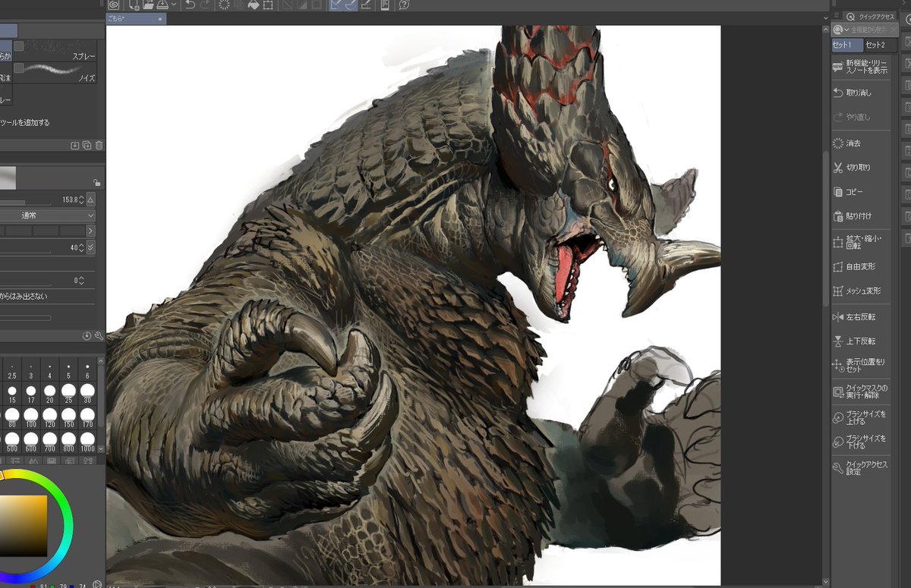Undo the last action in toolbar

point(191,5)
